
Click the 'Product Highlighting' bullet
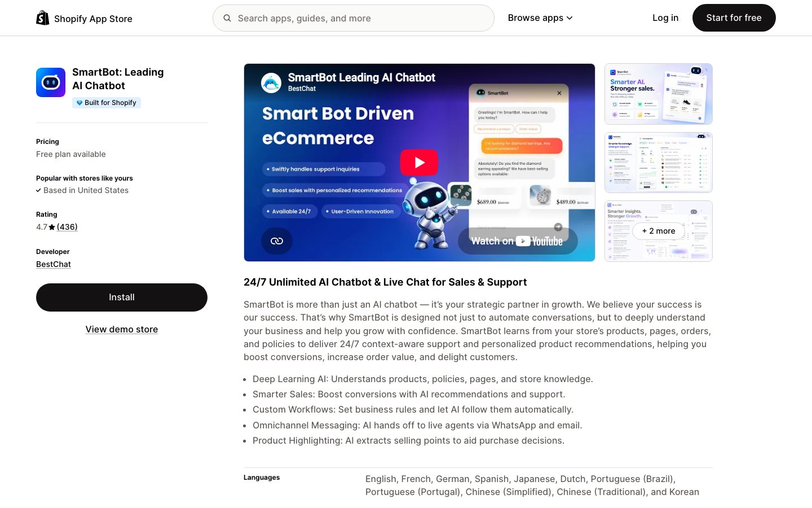tap(408, 441)
